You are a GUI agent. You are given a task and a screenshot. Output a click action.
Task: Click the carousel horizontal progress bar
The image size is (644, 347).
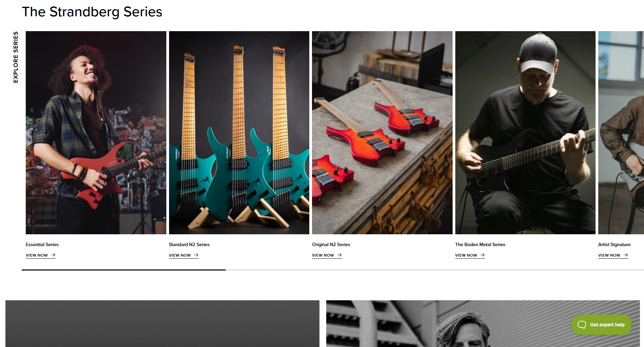click(x=333, y=270)
